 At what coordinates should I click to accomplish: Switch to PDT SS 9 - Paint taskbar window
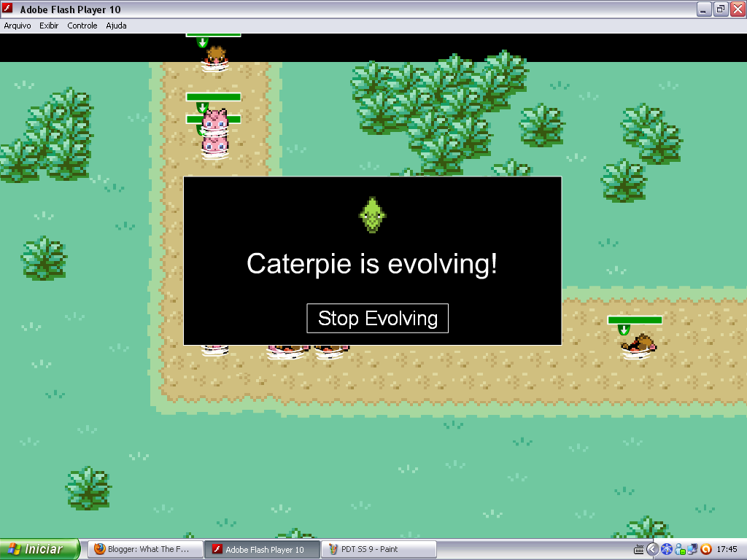pyautogui.click(x=379, y=549)
